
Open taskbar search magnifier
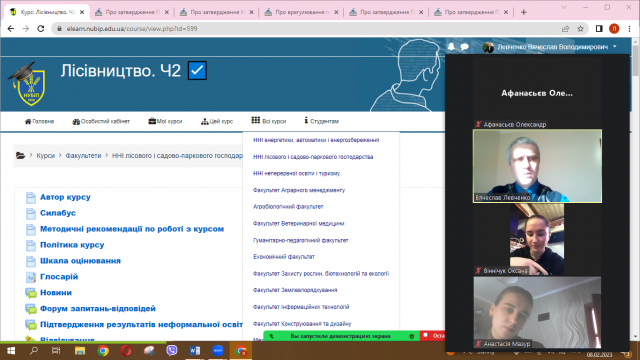tap(34, 351)
